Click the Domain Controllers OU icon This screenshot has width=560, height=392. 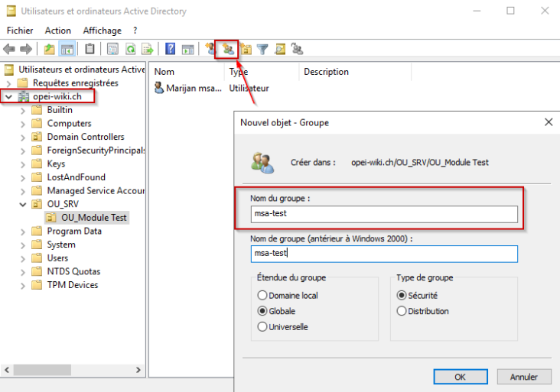pos(37,137)
